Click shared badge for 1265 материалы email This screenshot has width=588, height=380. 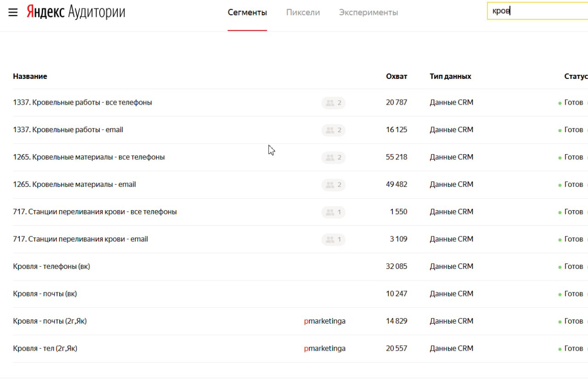pyautogui.click(x=333, y=185)
